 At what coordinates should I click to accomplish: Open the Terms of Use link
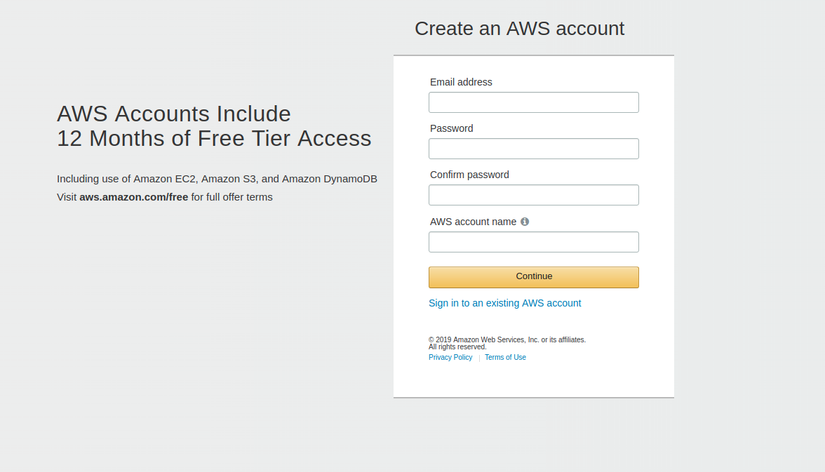coord(505,357)
